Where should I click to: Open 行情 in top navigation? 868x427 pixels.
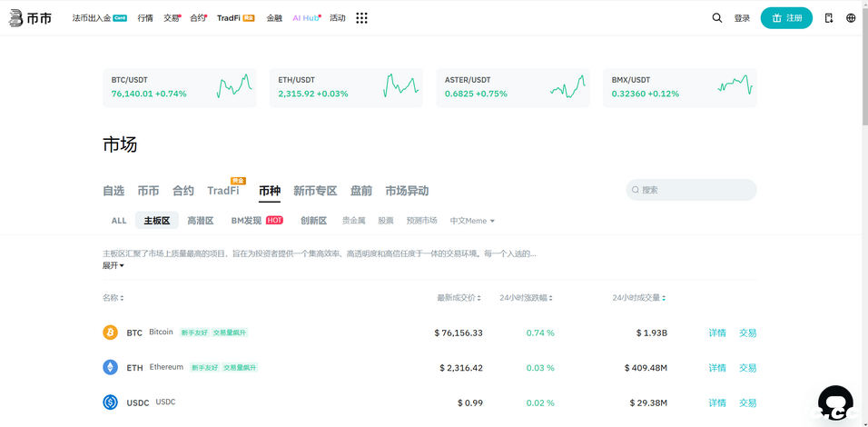coord(145,18)
